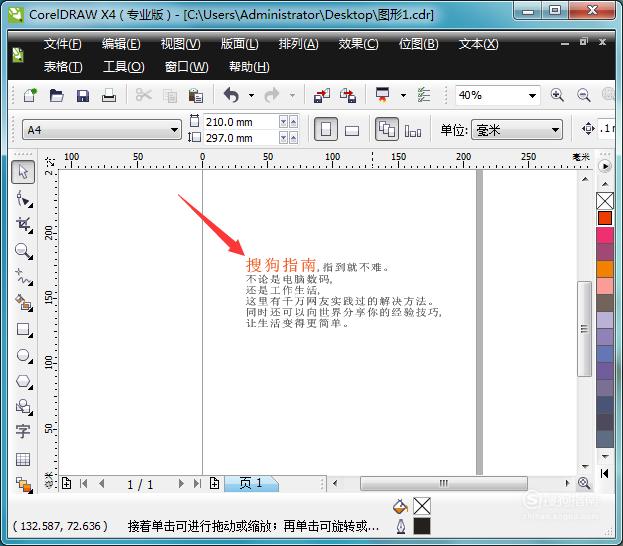Select the 页 1 page tab
Image resolution: width=623 pixels, height=546 pixels.
point(251,484)
